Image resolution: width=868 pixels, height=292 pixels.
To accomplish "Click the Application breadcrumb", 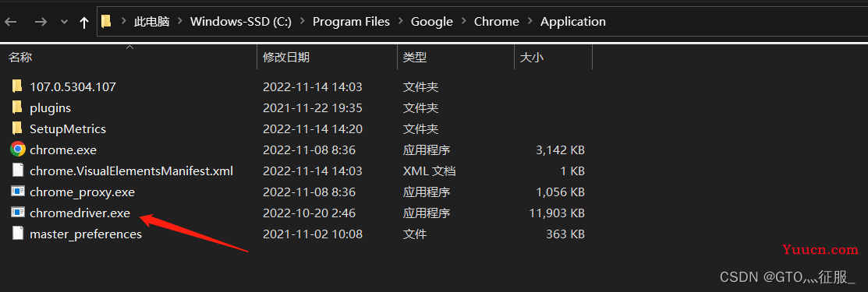I will coord(573,22).
